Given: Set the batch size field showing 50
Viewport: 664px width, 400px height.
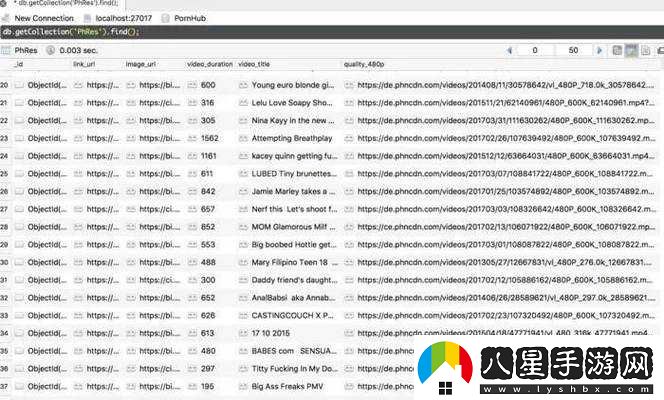Looking at the screenshot, I should pos(573,50).
